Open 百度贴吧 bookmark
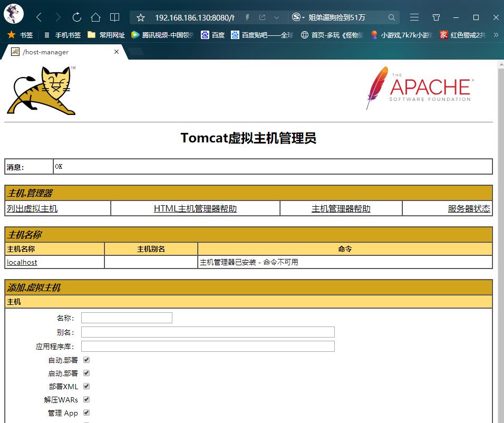 point(262,35)
